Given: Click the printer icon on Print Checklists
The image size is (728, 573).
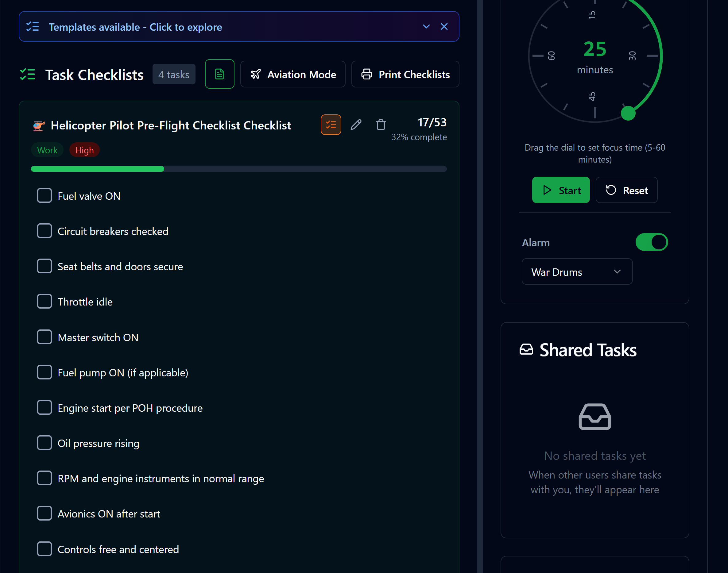Looking at the screenshot, I should point(366,74).
